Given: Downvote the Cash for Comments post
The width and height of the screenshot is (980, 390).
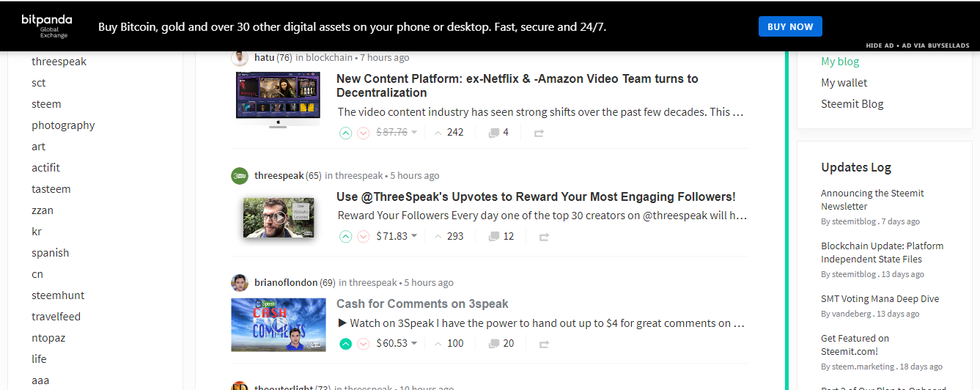Looking at the screenshot, I should coord(363,343).
